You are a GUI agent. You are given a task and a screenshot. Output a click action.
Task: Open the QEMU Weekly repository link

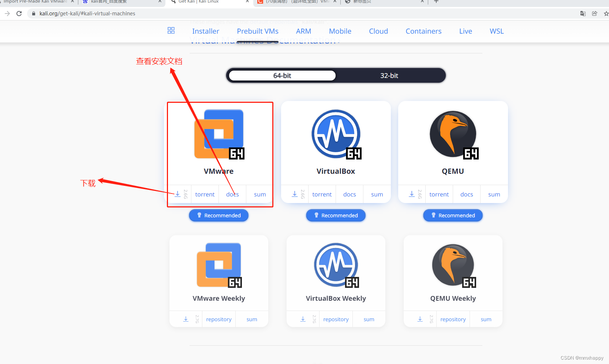[453, 319]
